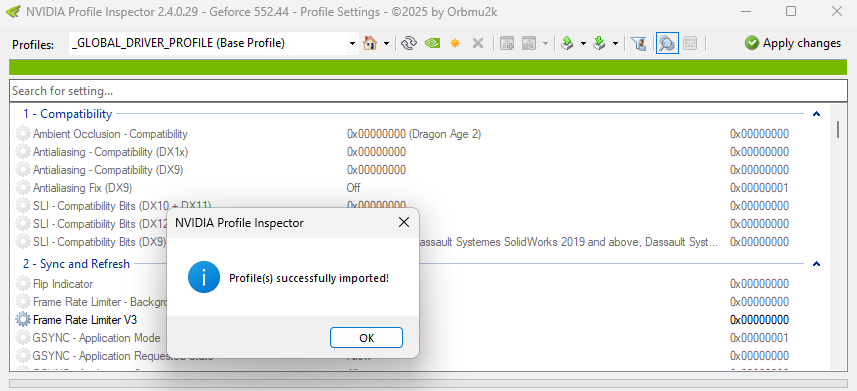Image resolution: width=857 pixels, height=391 pixels.
Task: Toggle user-modified profiles filter icon
Action: (638, 43)
